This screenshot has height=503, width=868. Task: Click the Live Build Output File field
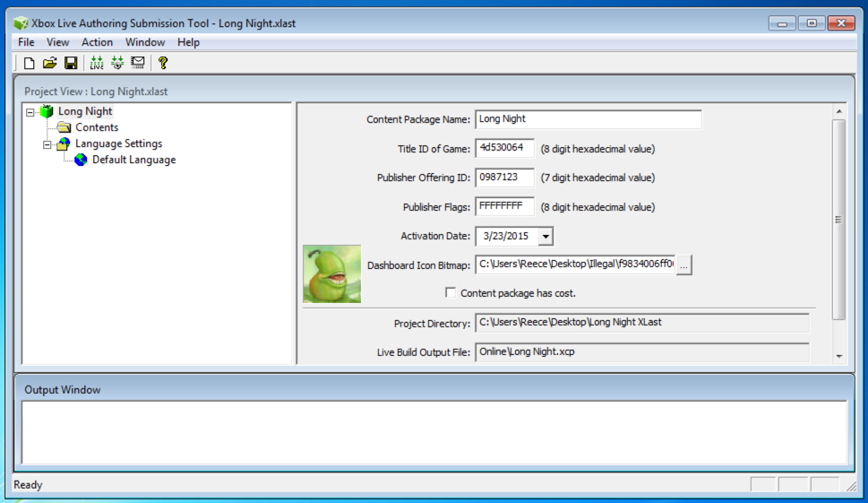coord(642,351)
